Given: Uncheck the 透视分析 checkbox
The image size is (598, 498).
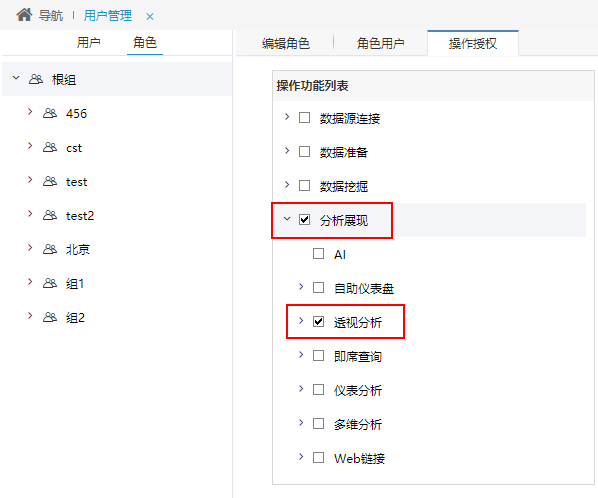Looking at the screenshot, I should click(x=318, y=321).
